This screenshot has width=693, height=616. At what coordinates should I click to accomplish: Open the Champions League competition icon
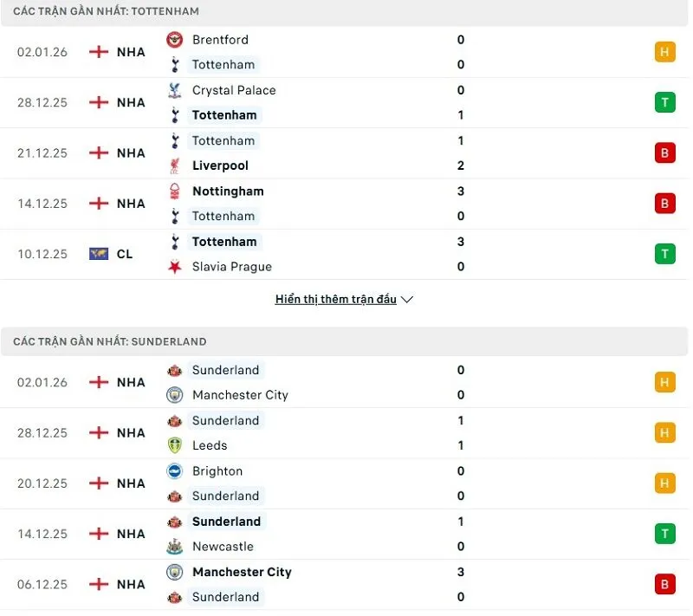pyautogui.click(x=98, y=254)
